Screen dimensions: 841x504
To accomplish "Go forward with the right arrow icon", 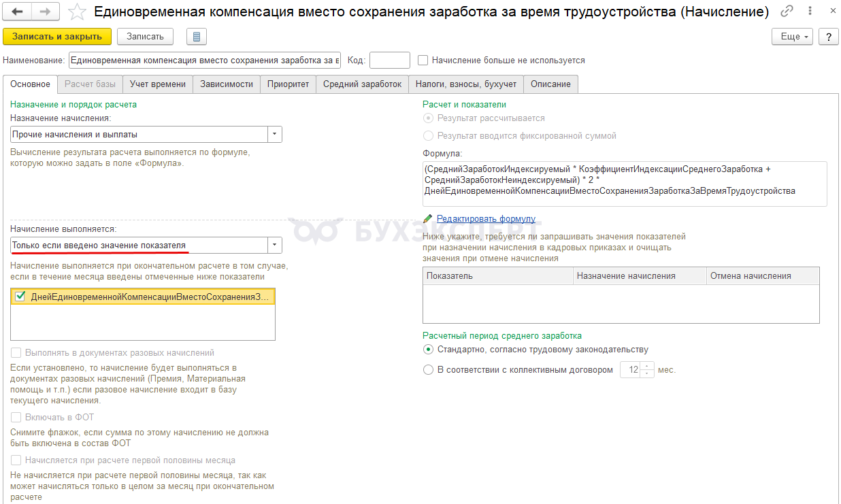I will tap(45, 12).
